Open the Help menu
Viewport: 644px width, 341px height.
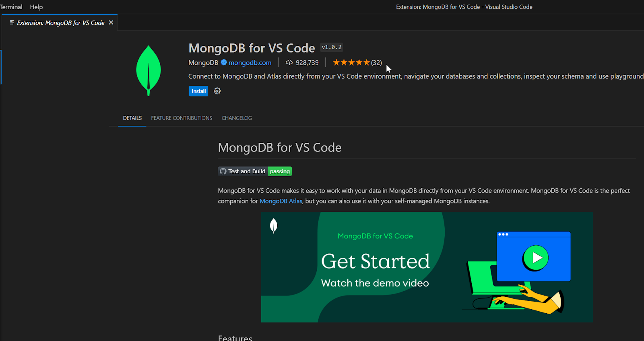click(x=36, y=7)
